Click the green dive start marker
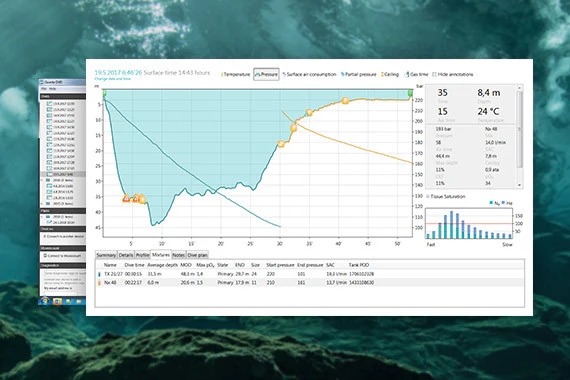Screen dimensions: 570x380 pyautogui.click(x=104, y=94)
